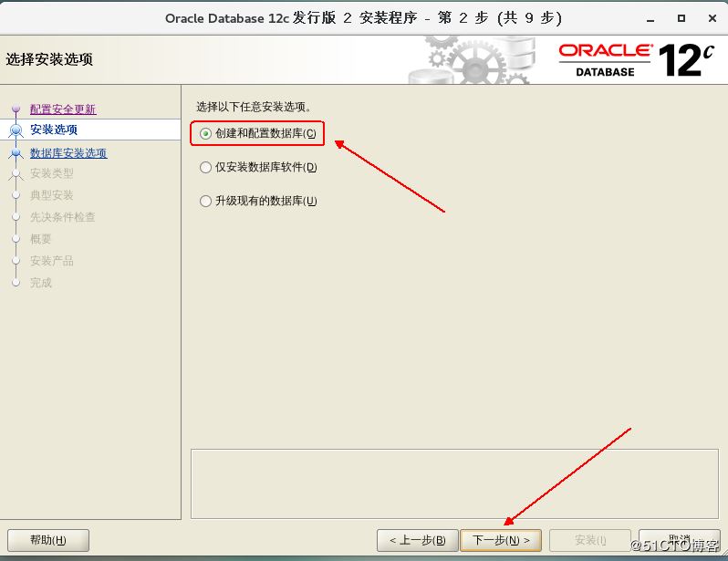Open the 配置安全更新 step link
Viewport: 728px width, 561px height.
(x=63, y=109)
